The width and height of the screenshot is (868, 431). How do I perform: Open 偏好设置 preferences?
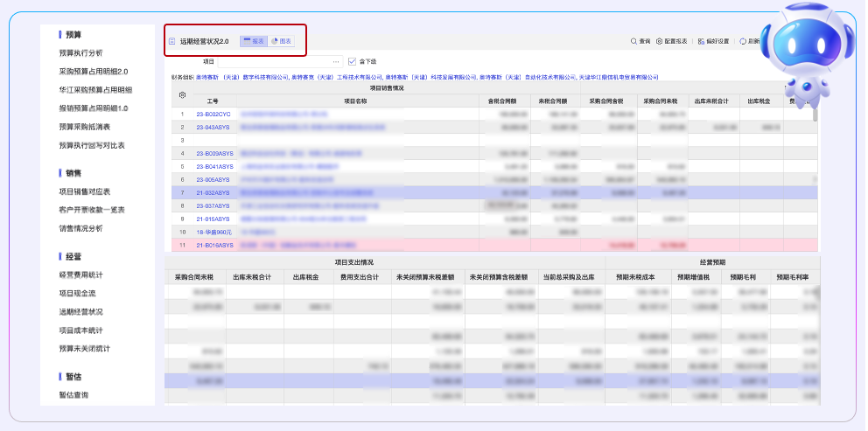click(x=700, y=41)
